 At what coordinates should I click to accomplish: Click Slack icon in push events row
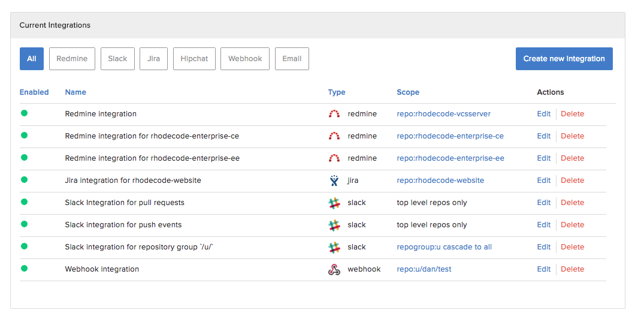pyautogui.click(x=334, y=225)
